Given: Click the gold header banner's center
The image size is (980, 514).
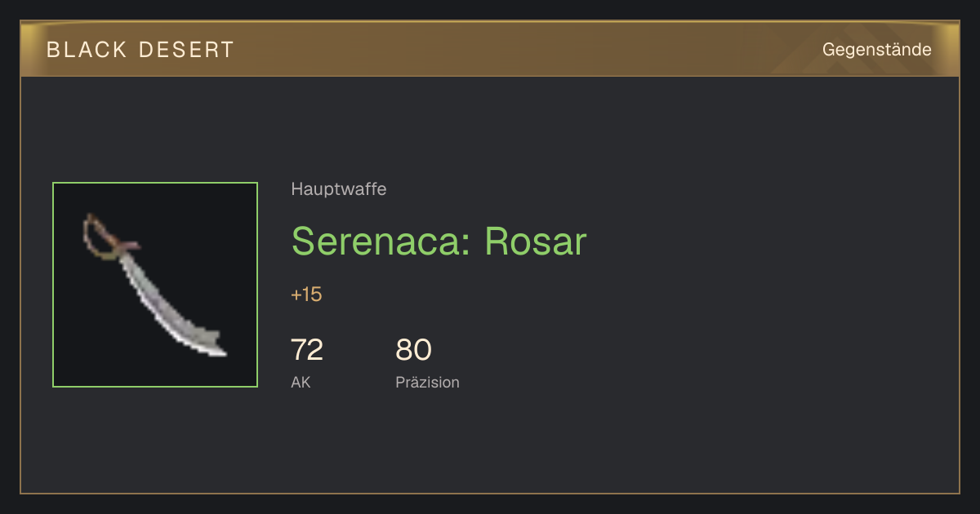Looking at the screenshot, I should 490,49.
